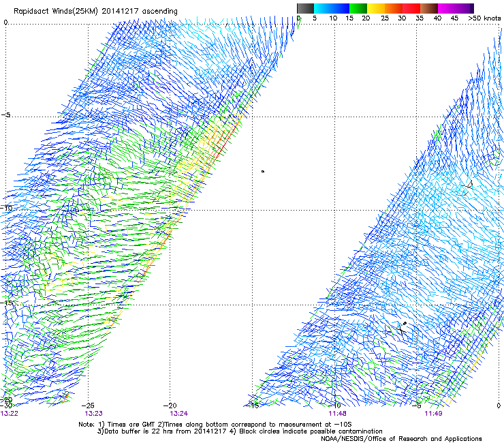Viewport: 504px width, 443px height.
Task: Click the longitude axis label '-20'
Action: click(170, 406)
